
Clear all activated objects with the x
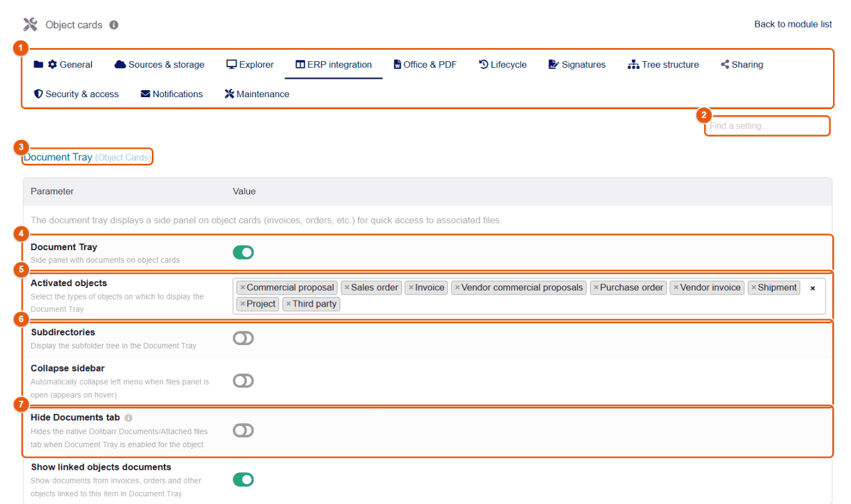813,288
